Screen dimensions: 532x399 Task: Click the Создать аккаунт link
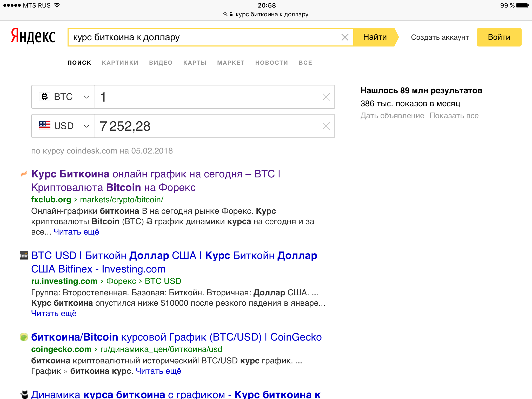pos(440,37)
